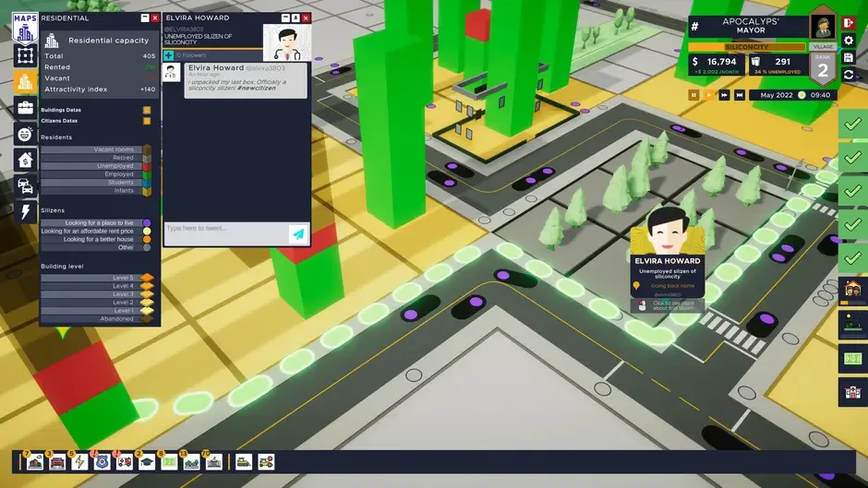
Task: Open the house price map icon
Action: click(x=25, y=161)
